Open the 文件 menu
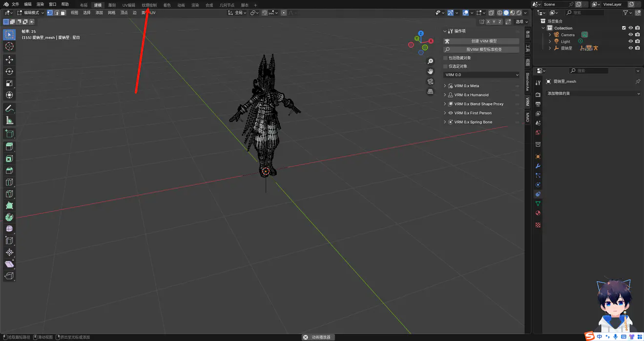Viewport: 644px width, 341px height. [x=15, y=4]
